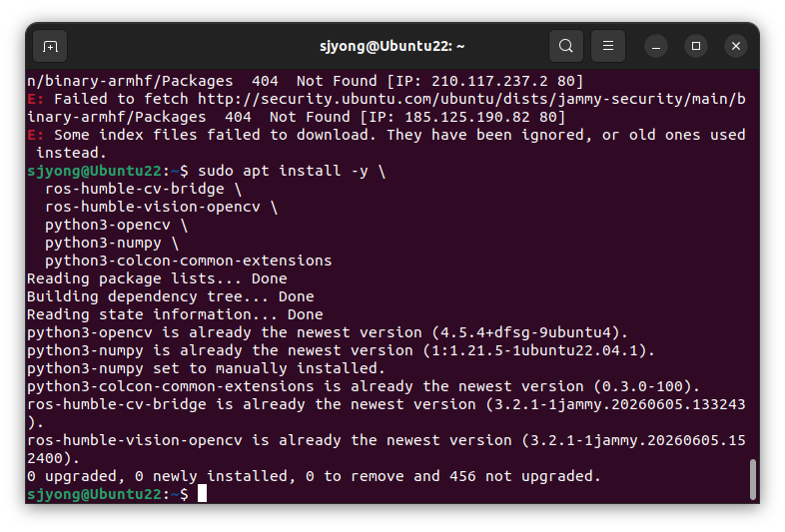Minimize the terminal window
785x532 pixels.
point(656,47)
